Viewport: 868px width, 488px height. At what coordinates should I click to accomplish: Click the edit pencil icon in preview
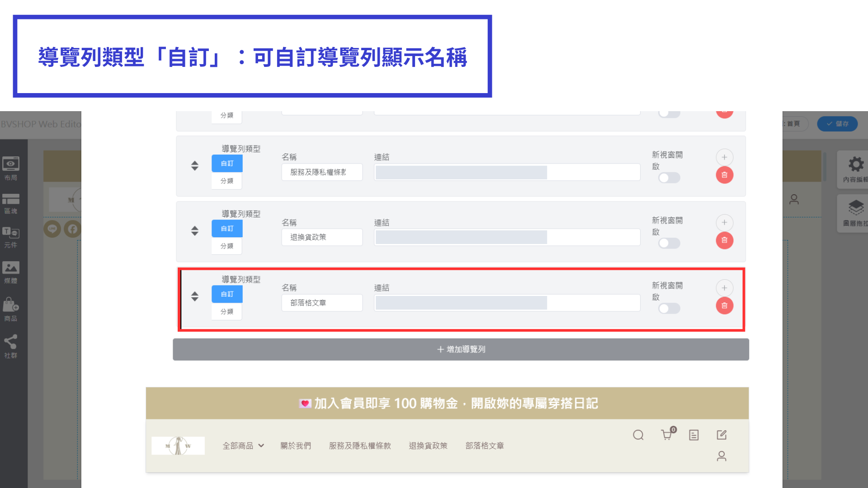pyautogui.click(x=722, y=435)
